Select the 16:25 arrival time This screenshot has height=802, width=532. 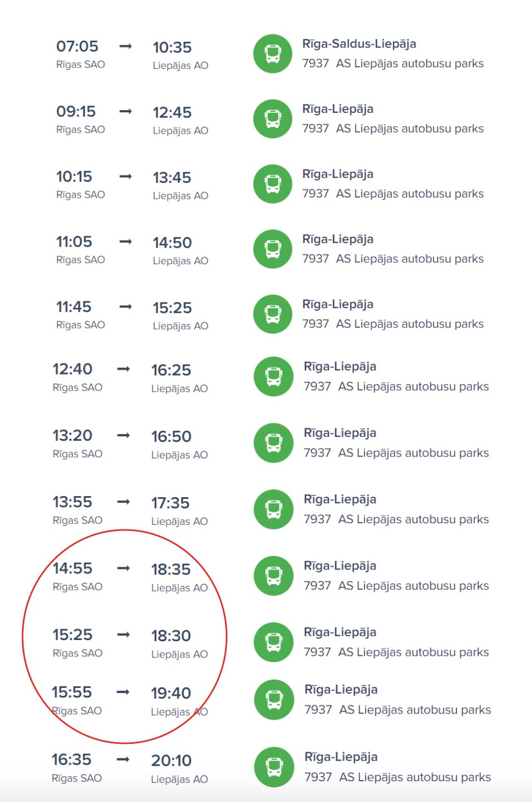(x=171, y=370)
